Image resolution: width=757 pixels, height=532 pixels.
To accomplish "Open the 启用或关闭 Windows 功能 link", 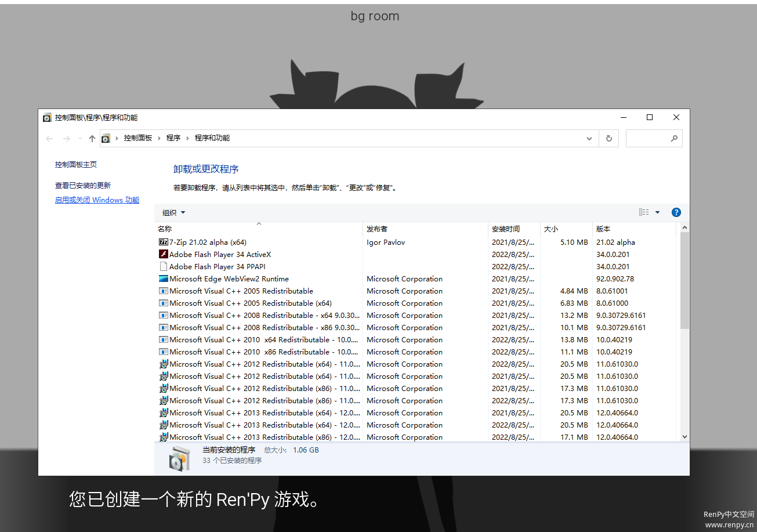I will click(97, 200).
